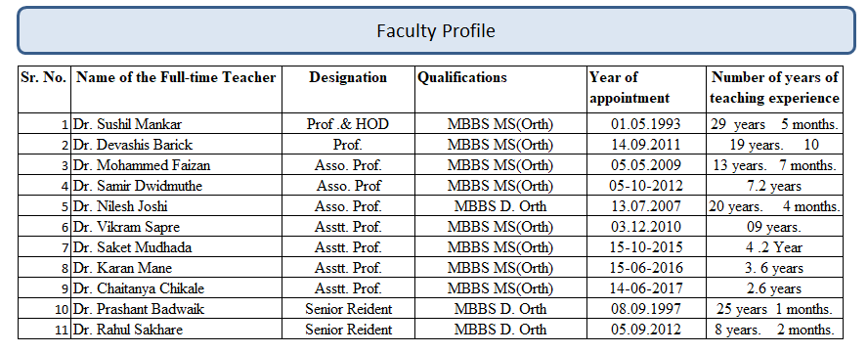
Task: Click the Qualifications column header
Action: coord(501,89)
